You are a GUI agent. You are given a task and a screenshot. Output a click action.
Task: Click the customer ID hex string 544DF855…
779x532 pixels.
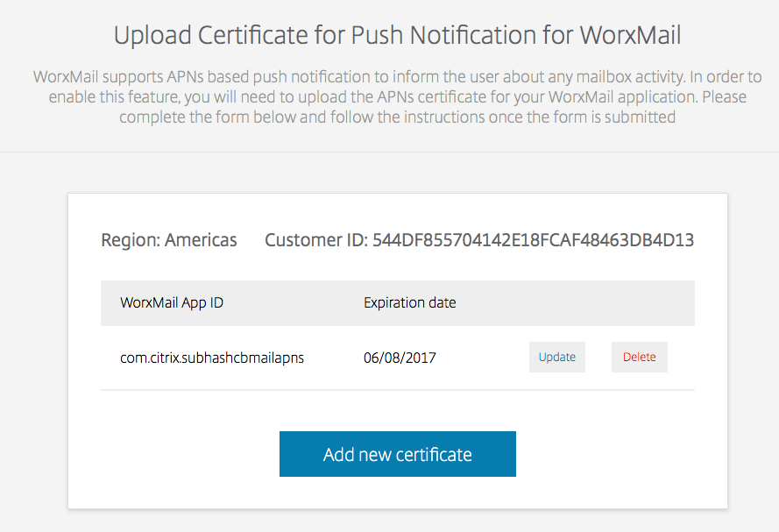(x=533, y=240)
